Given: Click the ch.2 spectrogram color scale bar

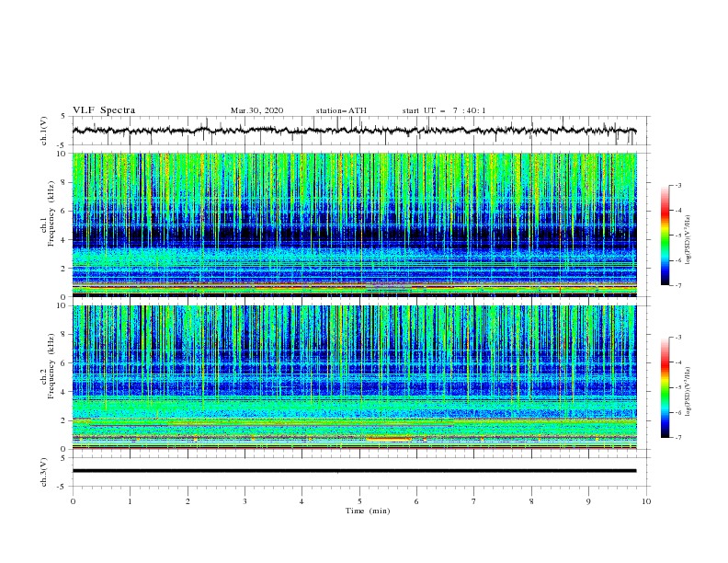Looking at the screenshot, I should point(665,387).
